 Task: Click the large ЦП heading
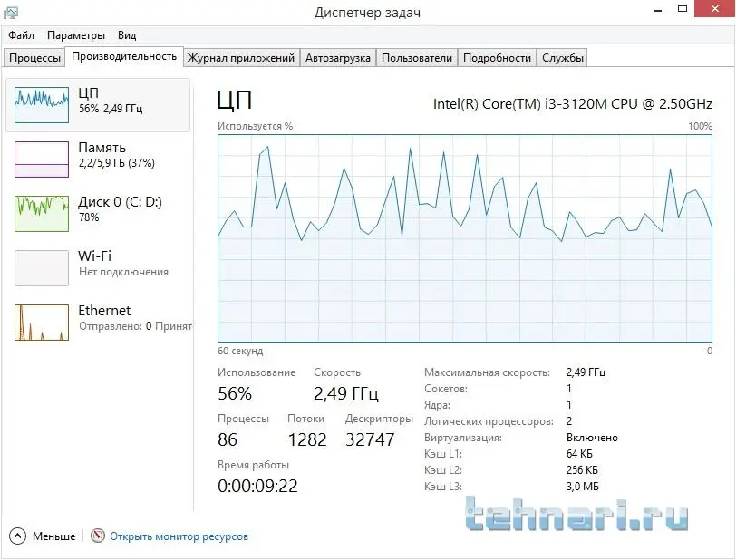pyautogui.click(x=234, y=100)
